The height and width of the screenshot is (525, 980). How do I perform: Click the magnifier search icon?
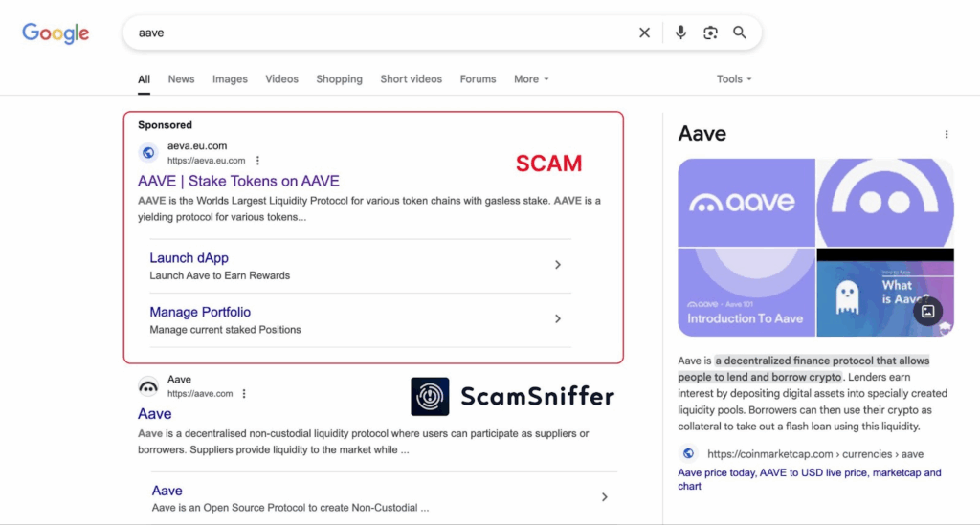coord(740,33)
